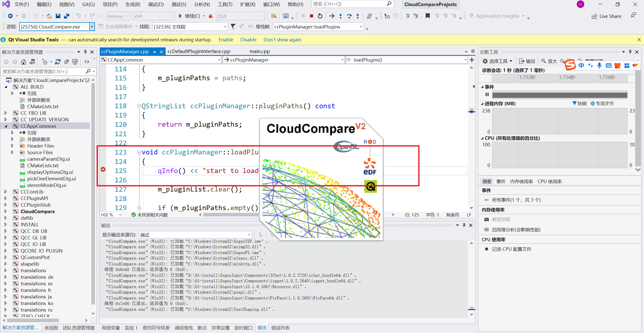Open the Git(G) menu
Viewport: 644px width, 333px height.
point(88,4)
